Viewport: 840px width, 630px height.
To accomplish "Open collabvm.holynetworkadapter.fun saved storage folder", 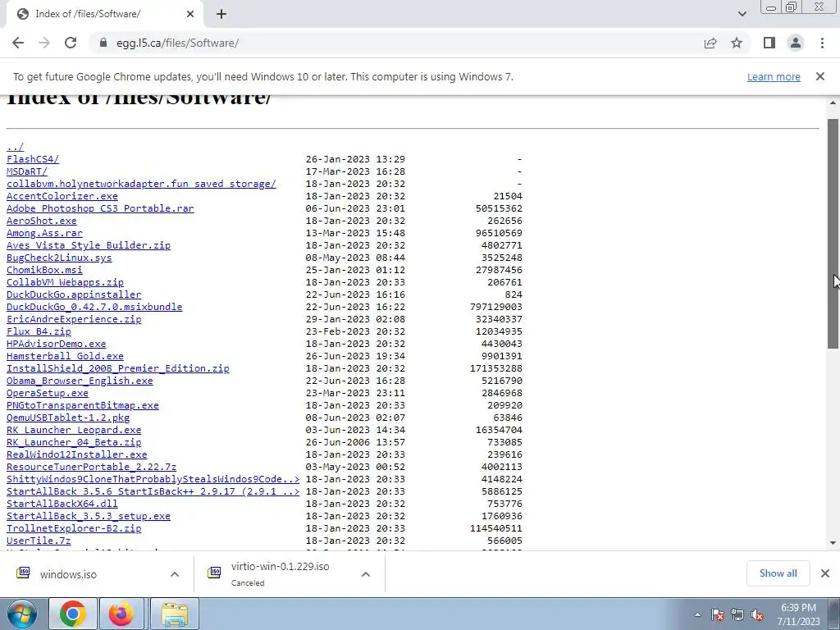I will tap(141, 184).
